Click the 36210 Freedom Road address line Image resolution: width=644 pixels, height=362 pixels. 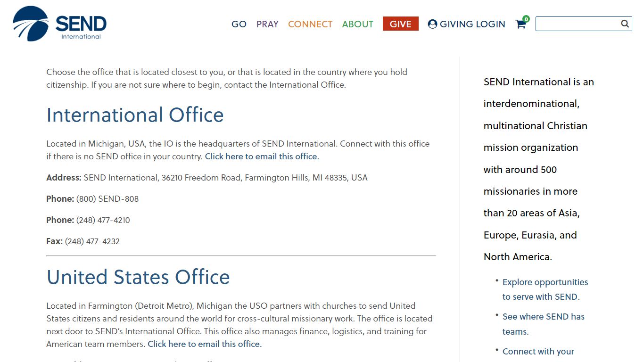pyautogui.click(x=207, y=178)
